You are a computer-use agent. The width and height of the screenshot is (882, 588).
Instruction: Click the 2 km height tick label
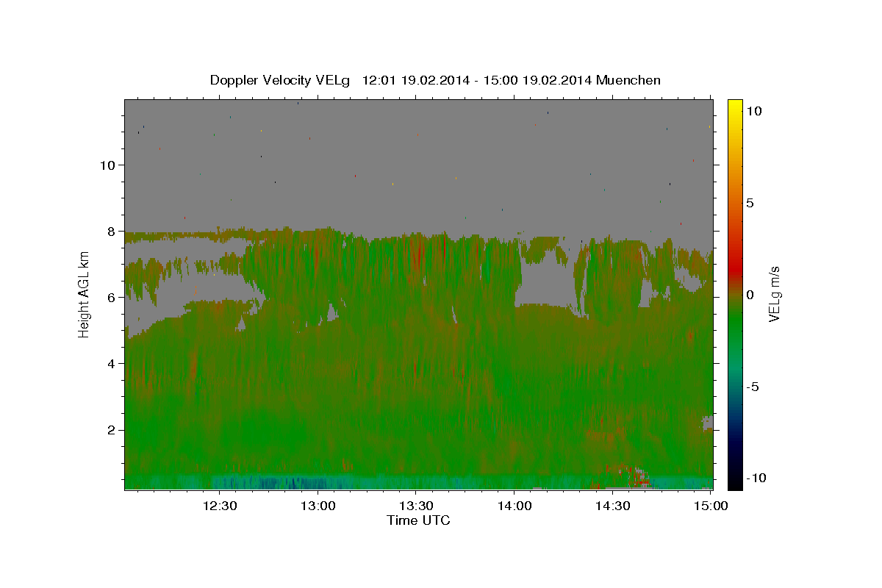[110, 430]
